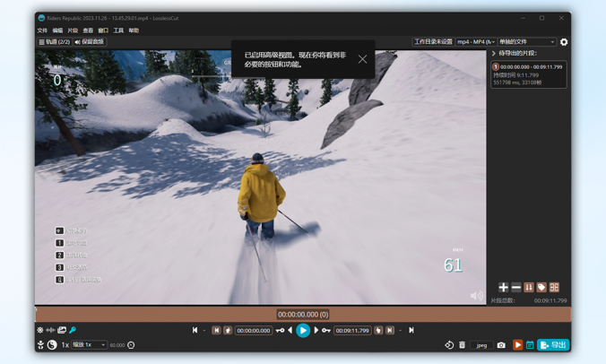Click the 工作目录未设置 working directory button
The height and width of the screenshot is (364, 606).
tap(432, 42)
